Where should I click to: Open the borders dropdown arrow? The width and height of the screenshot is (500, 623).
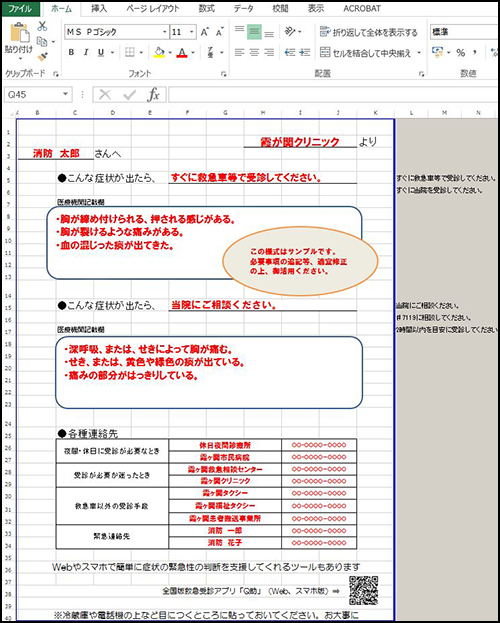(x=141, y=52)
